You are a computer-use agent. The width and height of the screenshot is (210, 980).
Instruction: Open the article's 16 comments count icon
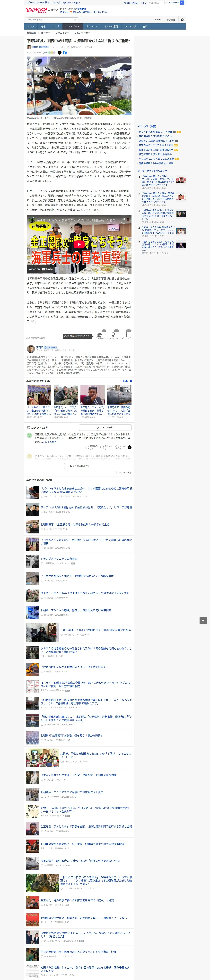pyautogui.click(x=45, y=52)
